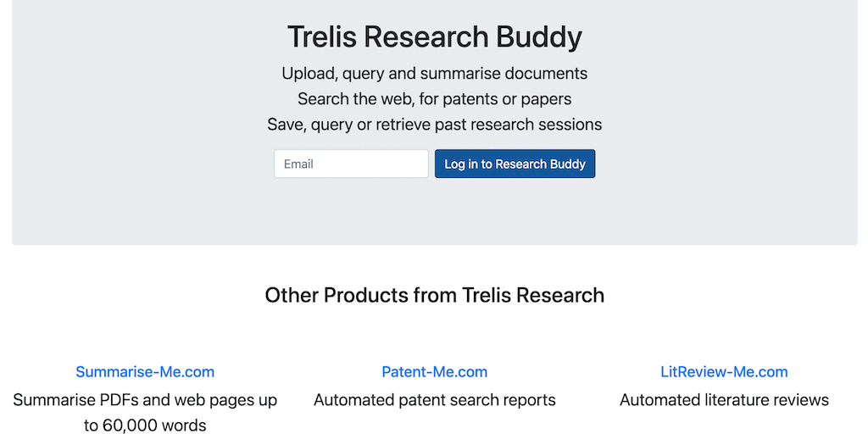Click 'Trelis Research' in the products heading
The height and width of the screenshot is (434, 868).
click(x=533, y=295)
